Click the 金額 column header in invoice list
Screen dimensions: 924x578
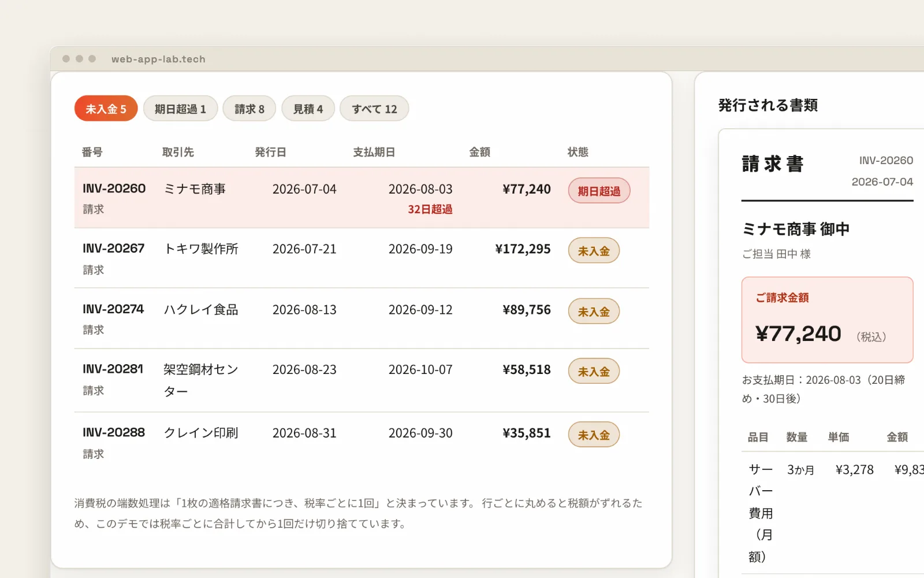click(480, 152)
